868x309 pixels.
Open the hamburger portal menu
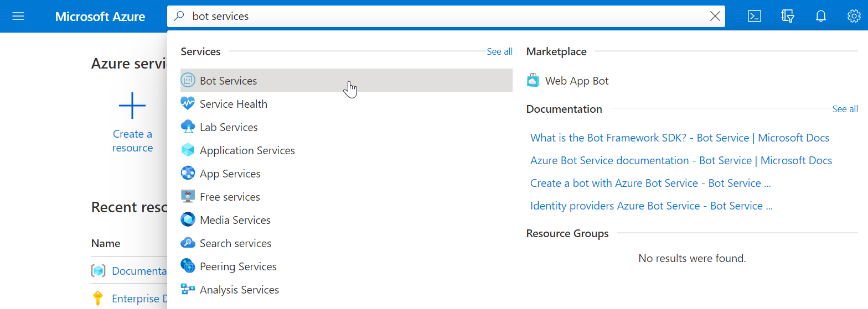[18, 16]
